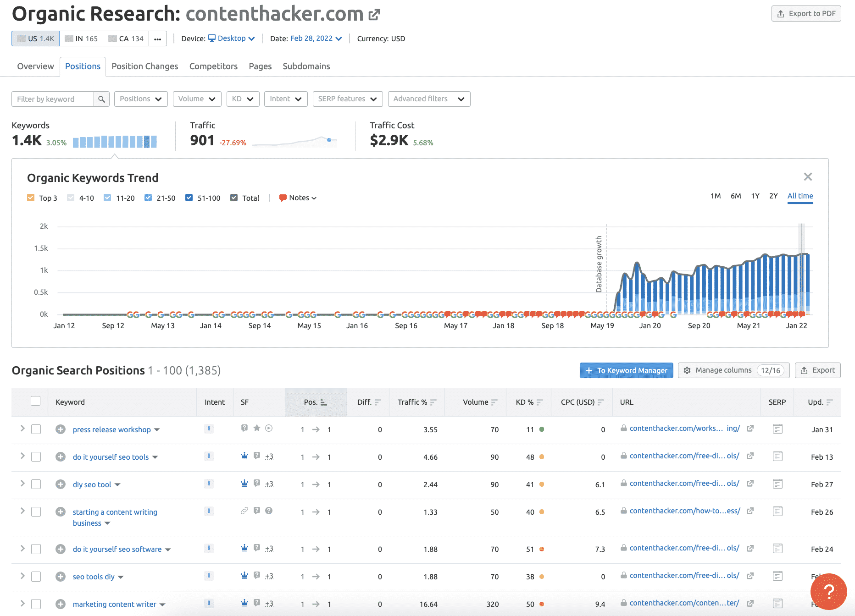Open the Notes dropdown in chart legend
Image resolution: width=855 pixels, height=616 pixels.
298,198
